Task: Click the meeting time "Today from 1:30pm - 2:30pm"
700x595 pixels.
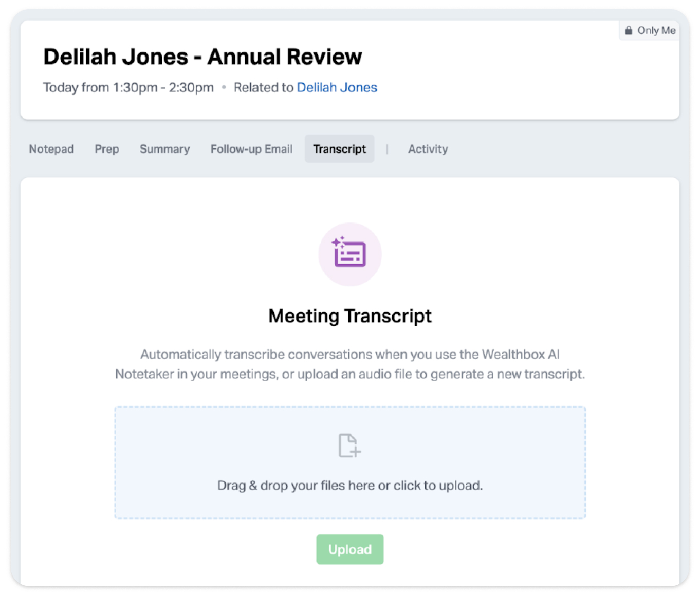Action: click(128, 87)
